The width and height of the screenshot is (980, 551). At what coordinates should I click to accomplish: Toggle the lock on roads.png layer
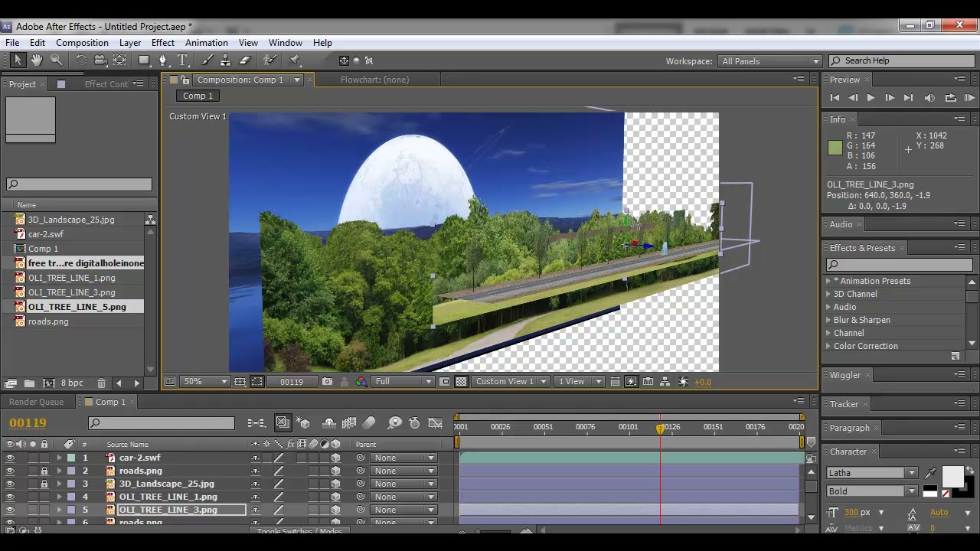point(44,471)
